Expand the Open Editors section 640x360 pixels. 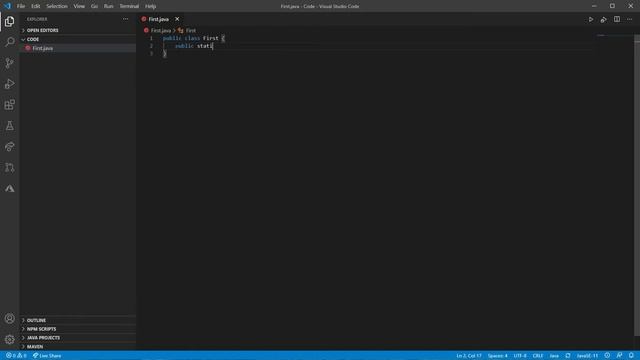point(78,30)
